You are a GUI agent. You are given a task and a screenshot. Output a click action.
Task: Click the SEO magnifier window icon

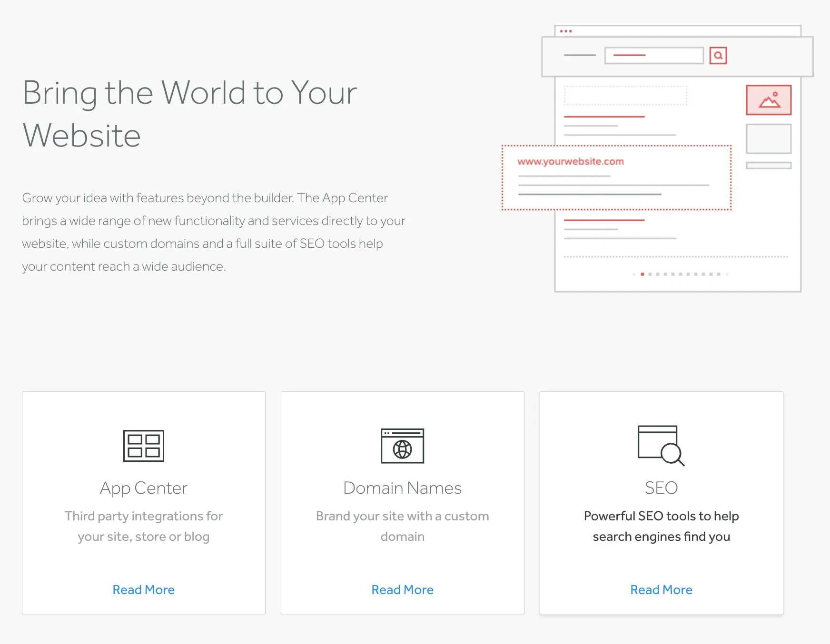pyautogui.click(x=661, y=446)
